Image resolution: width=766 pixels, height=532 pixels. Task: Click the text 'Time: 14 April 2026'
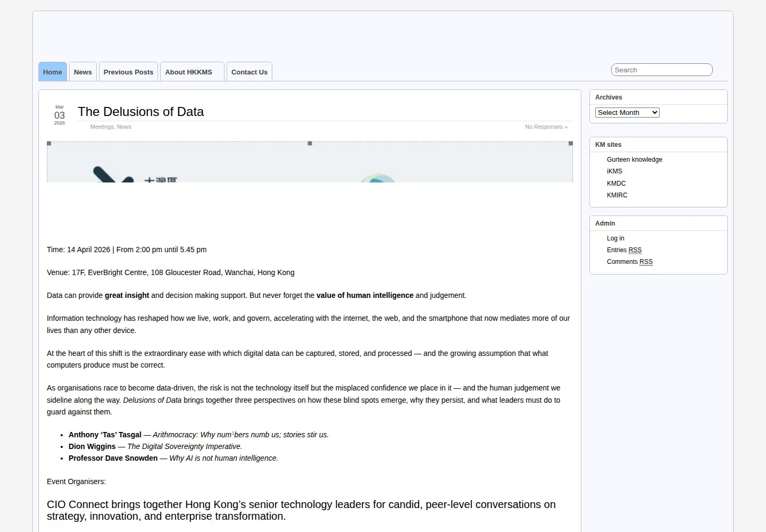tap(78, 250)
